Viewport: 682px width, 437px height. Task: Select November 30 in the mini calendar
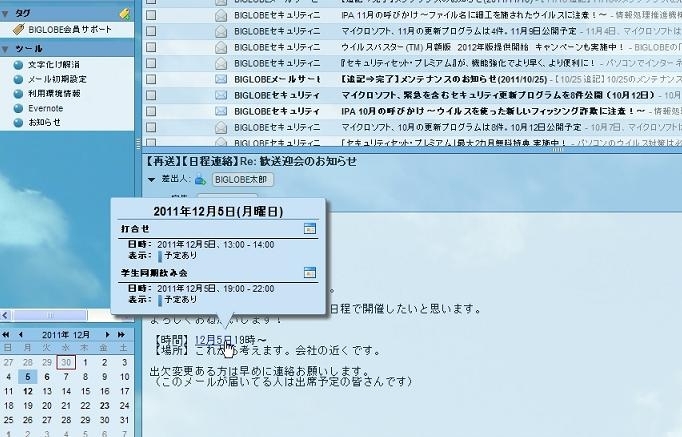click(66, 362)
